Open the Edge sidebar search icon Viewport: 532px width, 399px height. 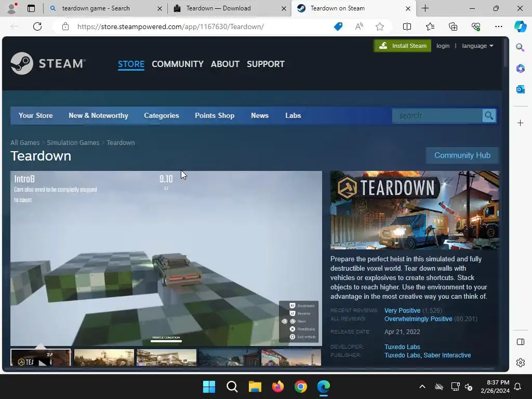click(520, 47)
